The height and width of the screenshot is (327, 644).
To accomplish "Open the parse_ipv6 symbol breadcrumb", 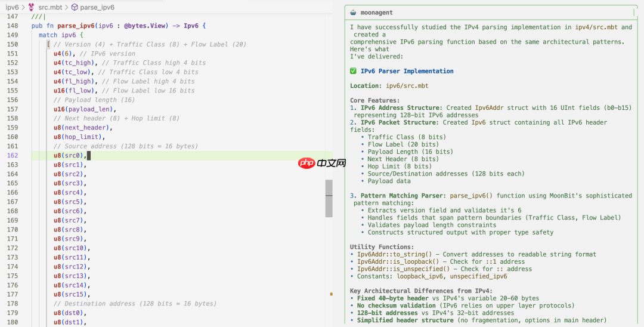I will pos(97,7).
